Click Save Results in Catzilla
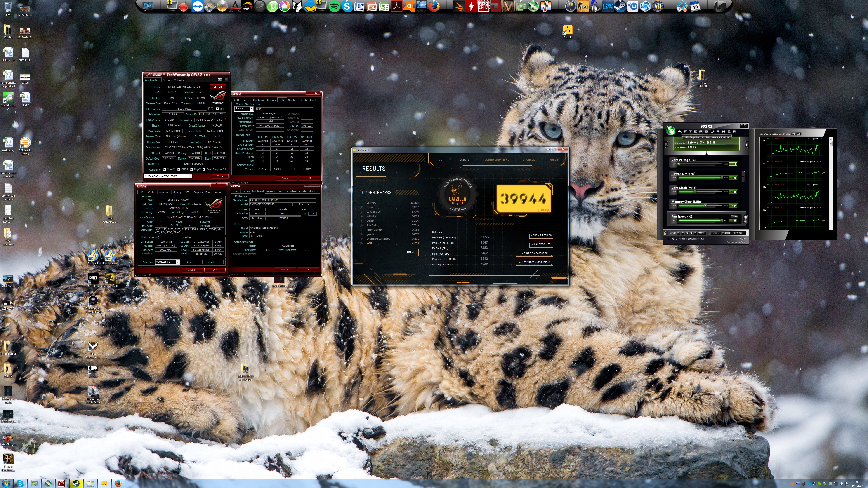Screen dimensions: 868x488 (541, 244)
